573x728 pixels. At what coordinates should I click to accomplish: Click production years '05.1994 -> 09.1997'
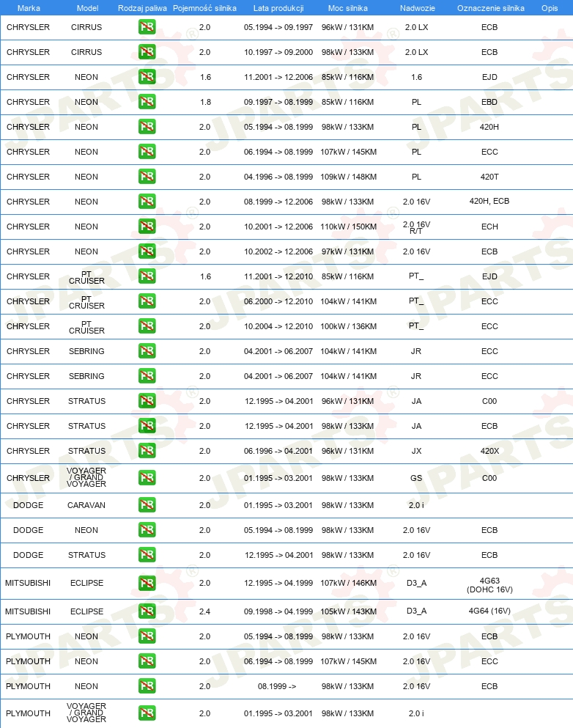[278, 27]
